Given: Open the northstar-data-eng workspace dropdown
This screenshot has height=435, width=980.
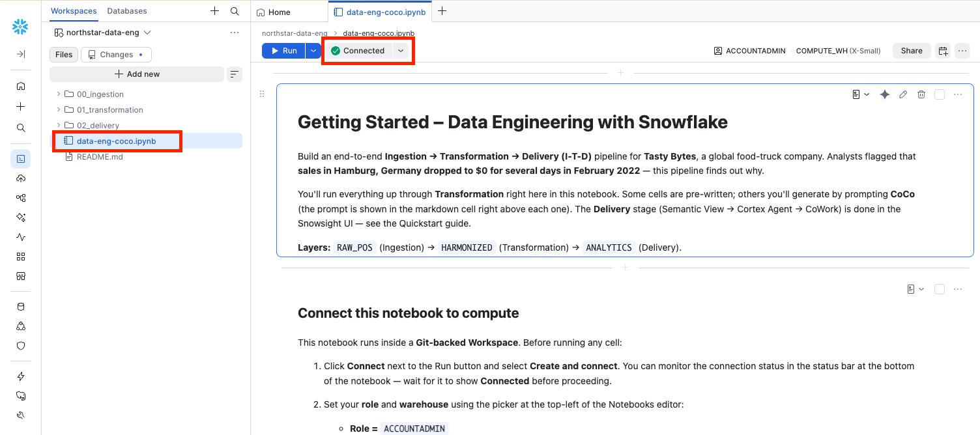Looking at the screenshot, I should coord(102,33).
